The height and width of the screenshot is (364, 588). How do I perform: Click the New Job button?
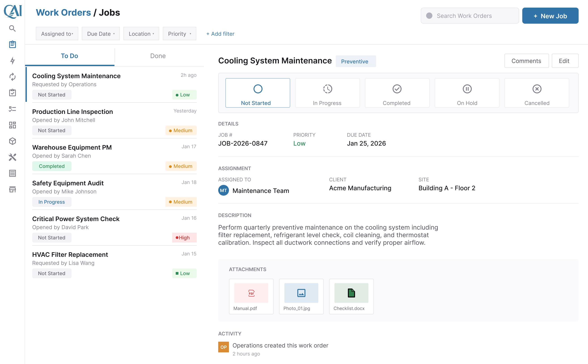pyautogui.click(x=550, y=16)
